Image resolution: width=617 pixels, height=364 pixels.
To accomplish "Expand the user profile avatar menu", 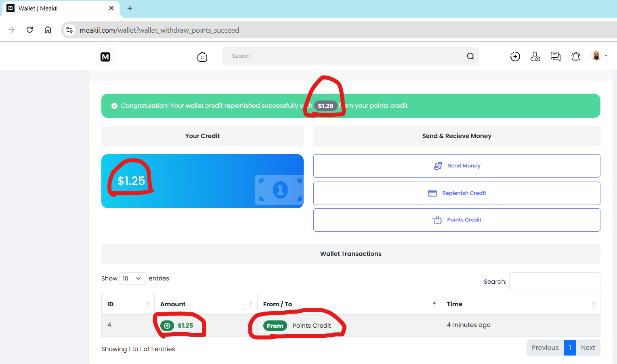I will click(598, 56).
